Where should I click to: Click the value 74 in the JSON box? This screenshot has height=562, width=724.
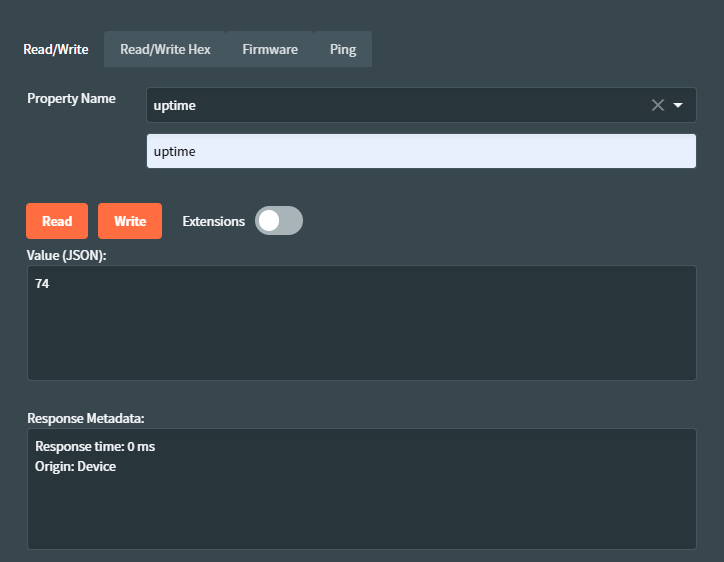point(42,284)
